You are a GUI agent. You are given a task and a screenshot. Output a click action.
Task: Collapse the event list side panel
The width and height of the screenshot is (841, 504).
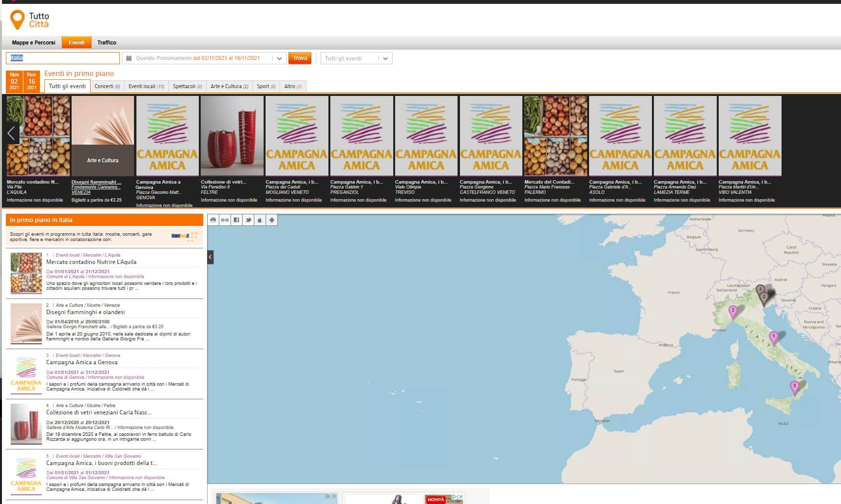click(x=210, y=257)
